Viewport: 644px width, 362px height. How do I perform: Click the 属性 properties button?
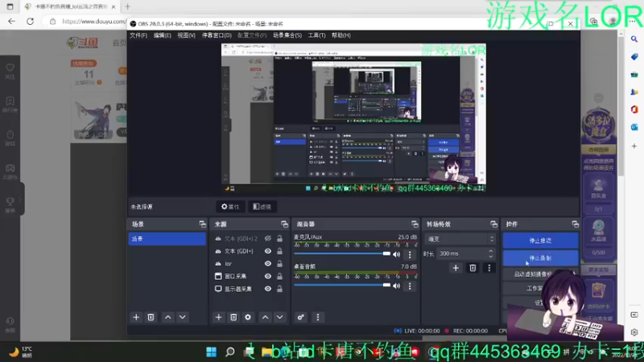[230, 207]
